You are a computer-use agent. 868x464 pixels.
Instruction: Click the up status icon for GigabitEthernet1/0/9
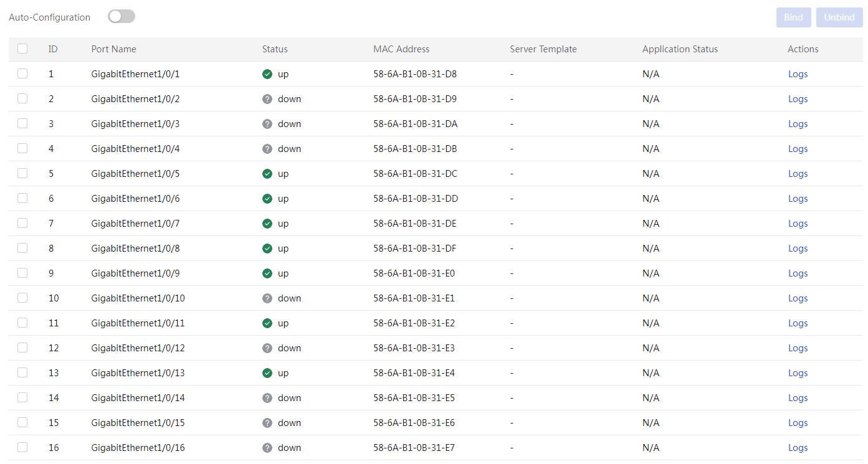pyautogui.click(x=267, y=273)
